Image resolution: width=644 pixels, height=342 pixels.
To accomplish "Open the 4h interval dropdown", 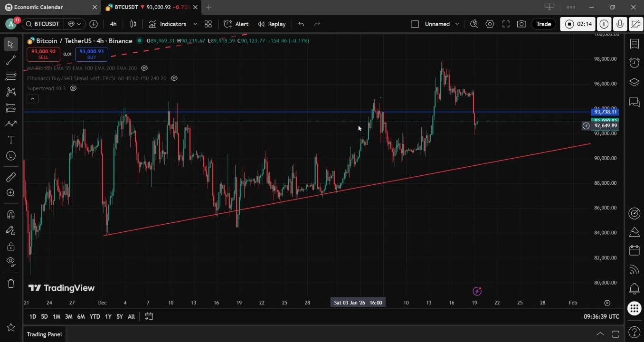I will (113, 24).
